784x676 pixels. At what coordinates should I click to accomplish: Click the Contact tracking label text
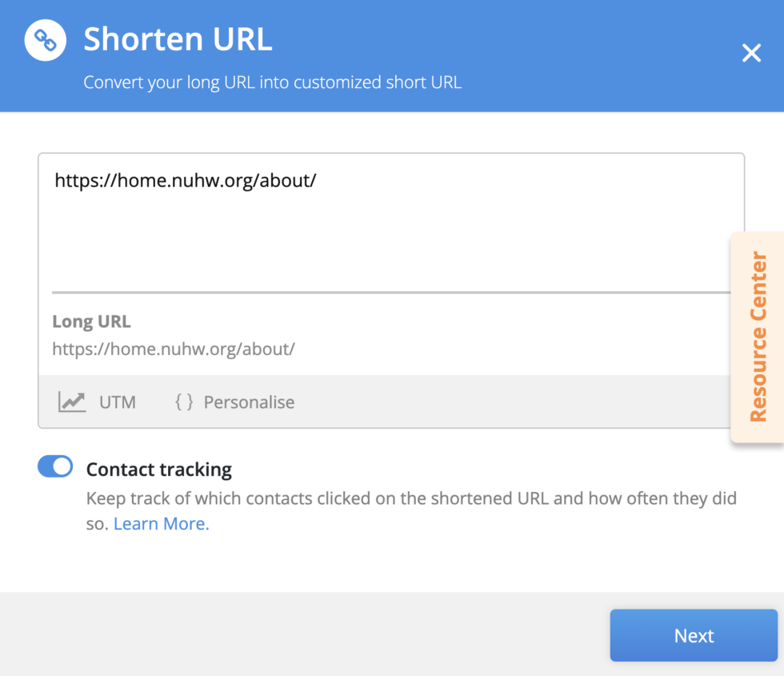click(158, 469)
